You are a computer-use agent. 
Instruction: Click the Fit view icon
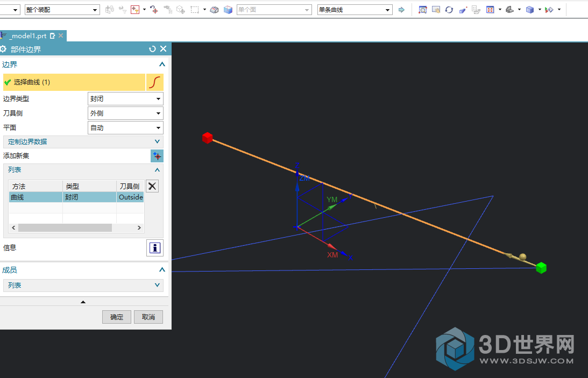pyautogui.click(x=490, y=10)
